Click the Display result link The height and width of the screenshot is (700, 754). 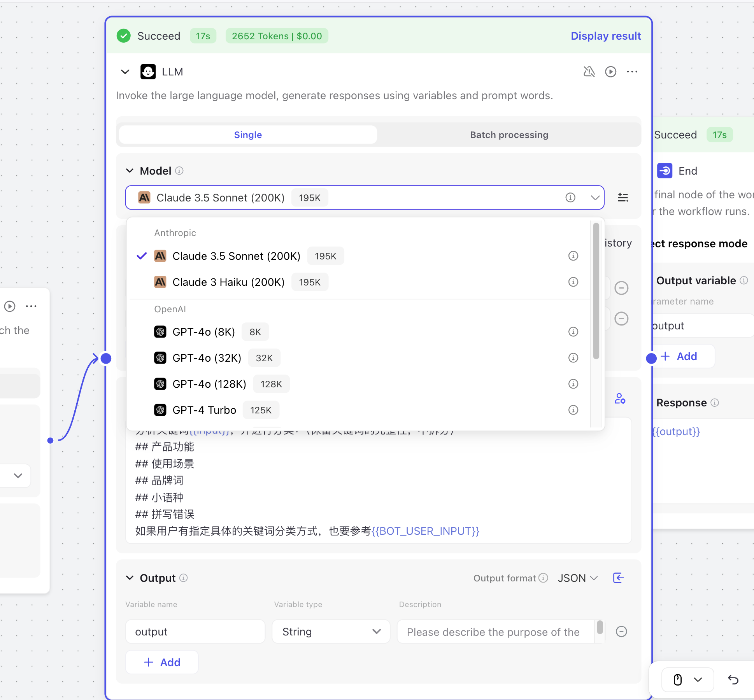(606, 36)
